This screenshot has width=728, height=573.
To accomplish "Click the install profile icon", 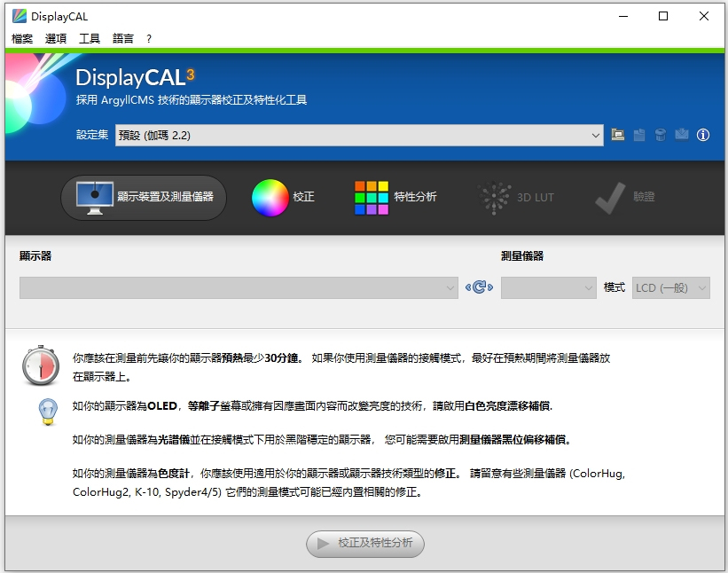I will coord(682,135).
